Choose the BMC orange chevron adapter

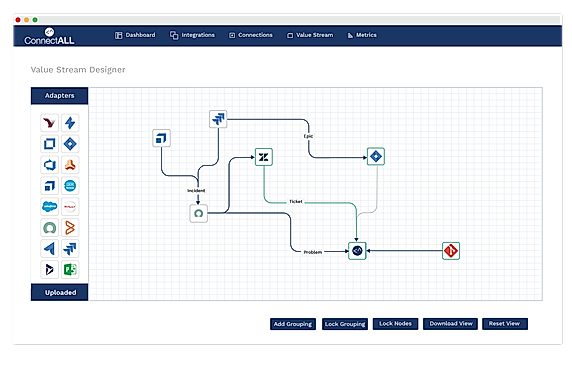pos(70,228)
